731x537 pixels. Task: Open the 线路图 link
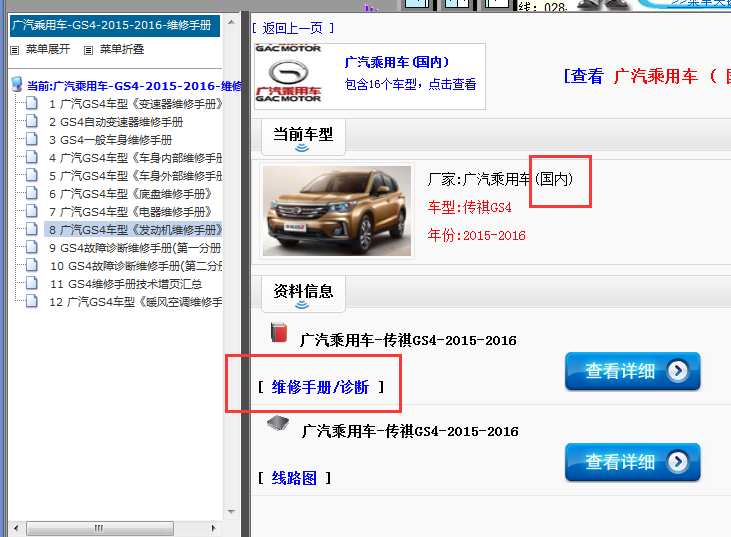click(294, 478)
